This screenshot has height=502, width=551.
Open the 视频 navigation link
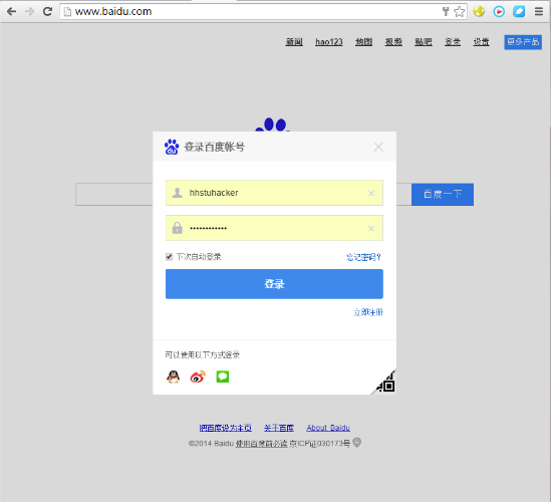pos(394,42)
